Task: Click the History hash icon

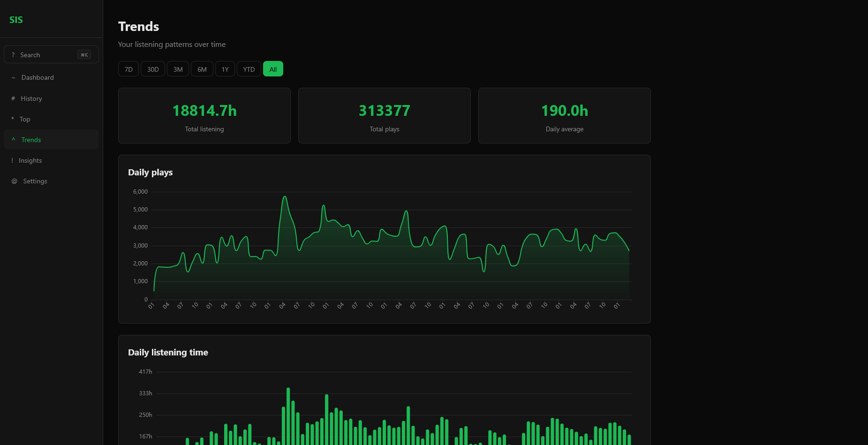Action: [x=13, y=98]
